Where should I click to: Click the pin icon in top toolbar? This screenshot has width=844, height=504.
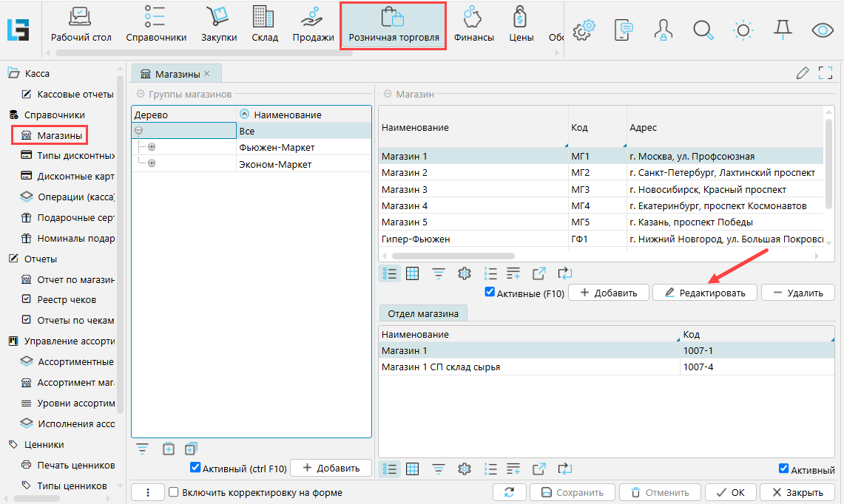point(782,29)
